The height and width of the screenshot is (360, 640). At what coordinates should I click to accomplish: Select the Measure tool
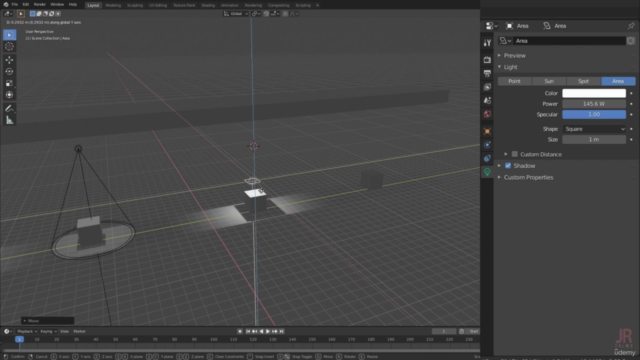[9, 120]
